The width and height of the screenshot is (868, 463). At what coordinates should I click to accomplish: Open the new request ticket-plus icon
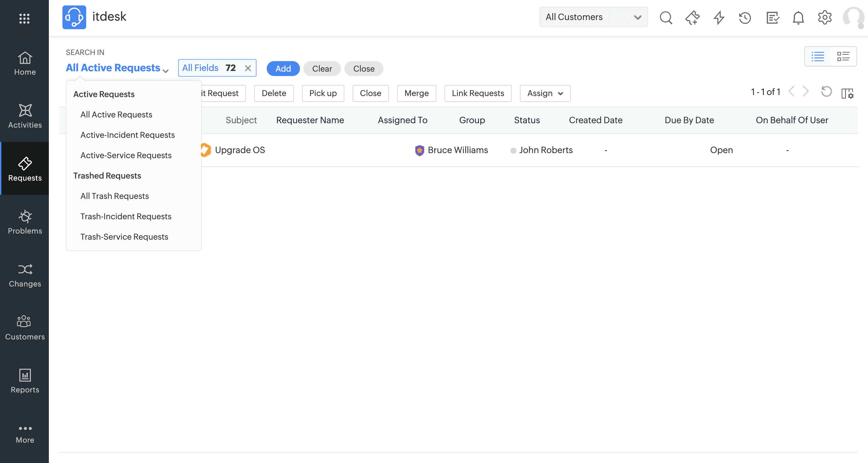[x=692, y=18]
